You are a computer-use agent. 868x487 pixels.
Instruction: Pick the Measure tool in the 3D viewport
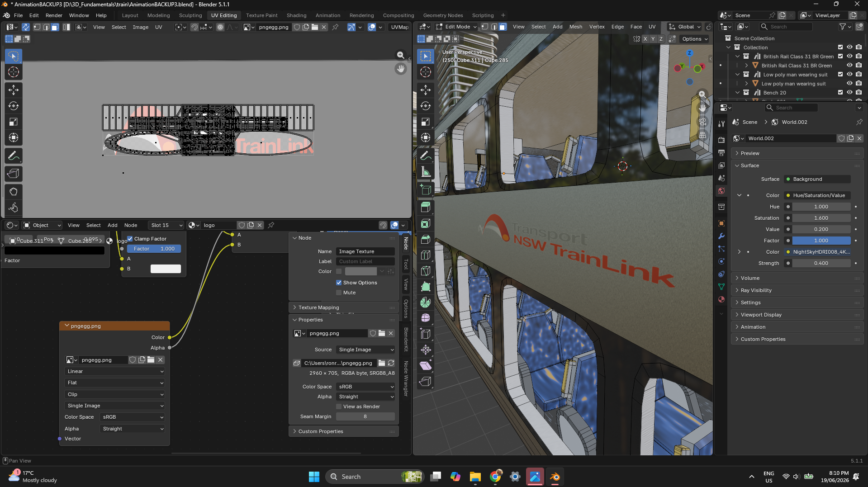[x=426, y=172]
